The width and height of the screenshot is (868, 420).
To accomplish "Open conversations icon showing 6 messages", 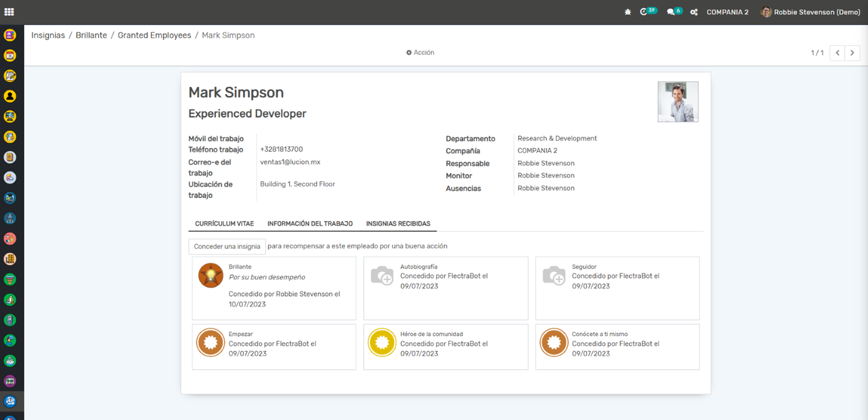I will point(671,12).
